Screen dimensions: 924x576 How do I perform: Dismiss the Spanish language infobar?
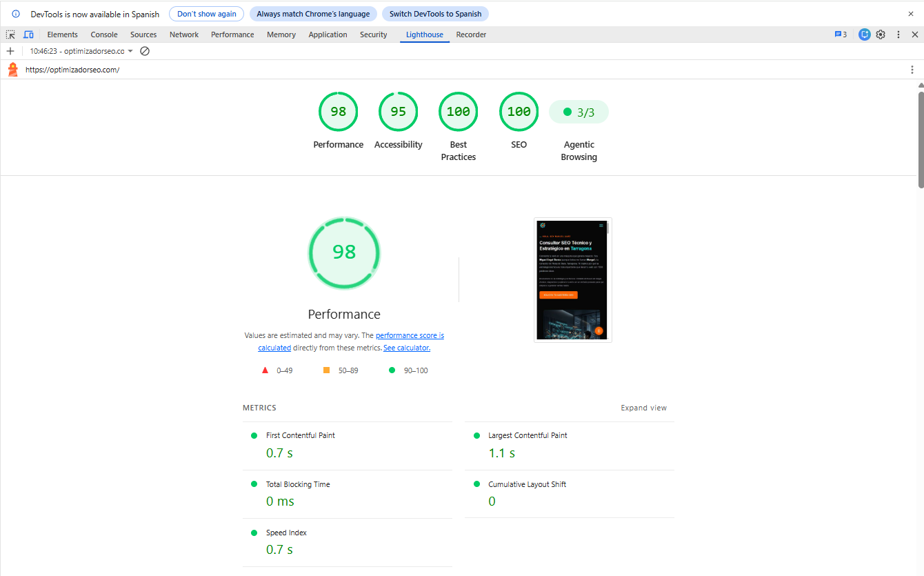pos(910,14)
